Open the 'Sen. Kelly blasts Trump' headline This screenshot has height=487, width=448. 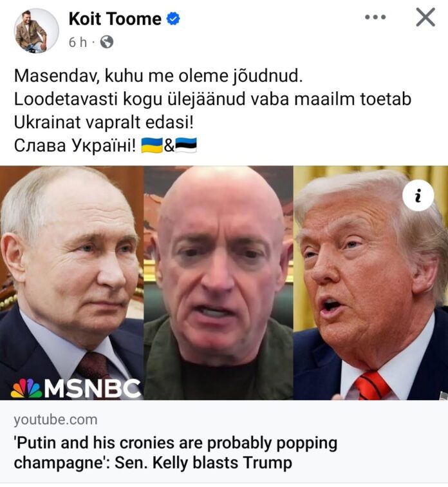[176, 452]
